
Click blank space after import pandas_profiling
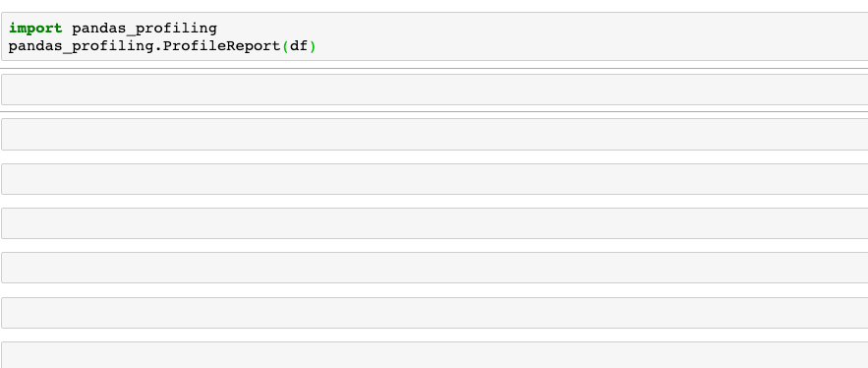[x=543, y=29]
